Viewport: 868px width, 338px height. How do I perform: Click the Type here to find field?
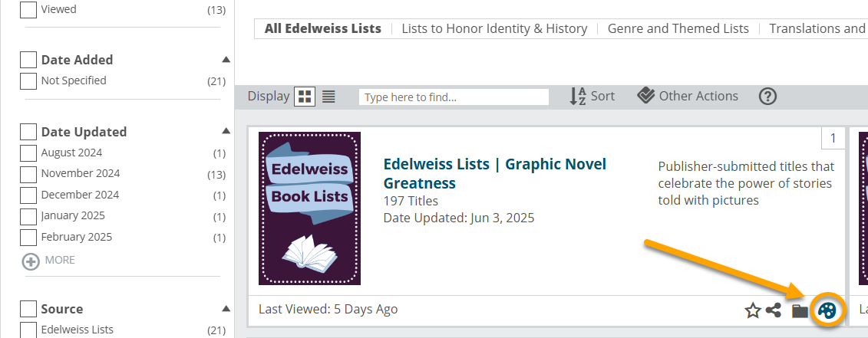click(454, 97)
